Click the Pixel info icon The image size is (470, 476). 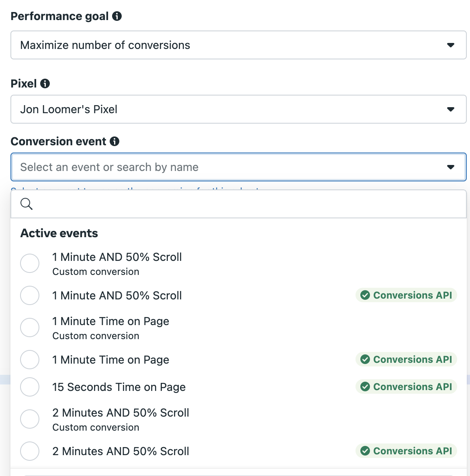pos(45,83)
